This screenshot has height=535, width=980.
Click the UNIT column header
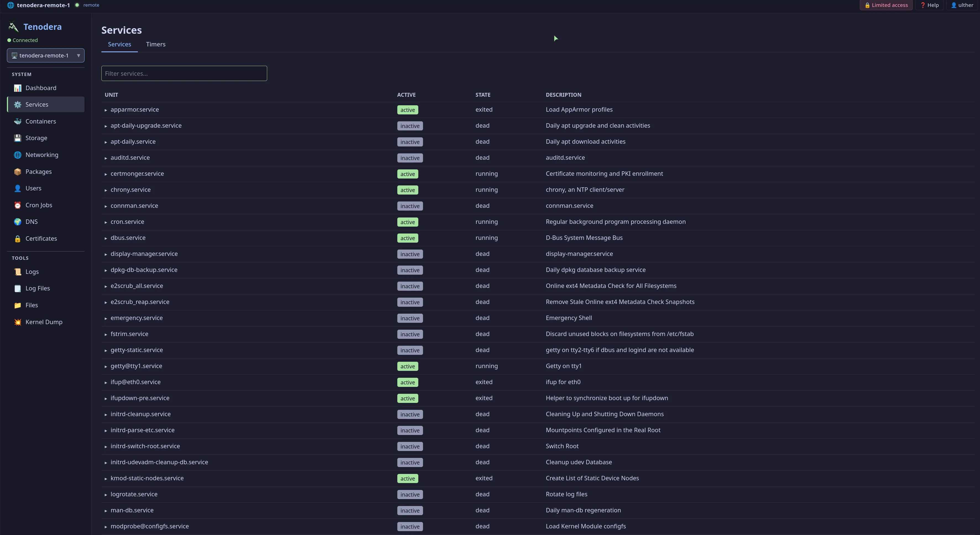(111, 95)
